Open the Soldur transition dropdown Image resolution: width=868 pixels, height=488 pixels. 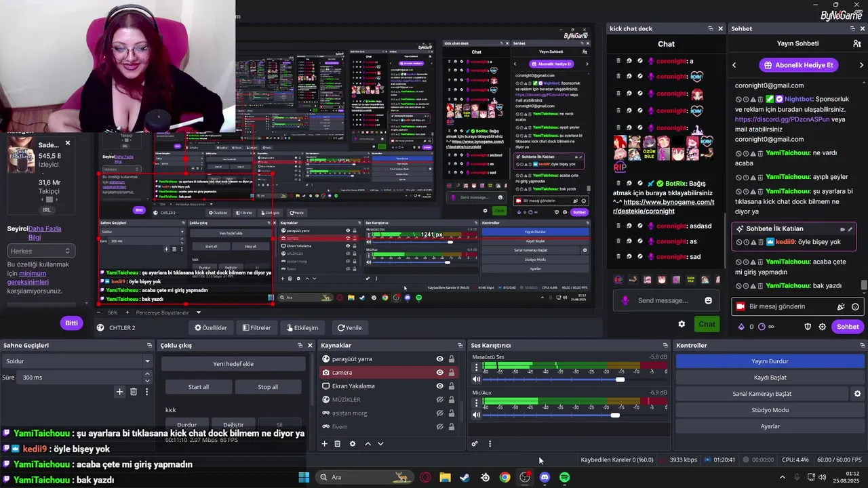coord(77,361)
